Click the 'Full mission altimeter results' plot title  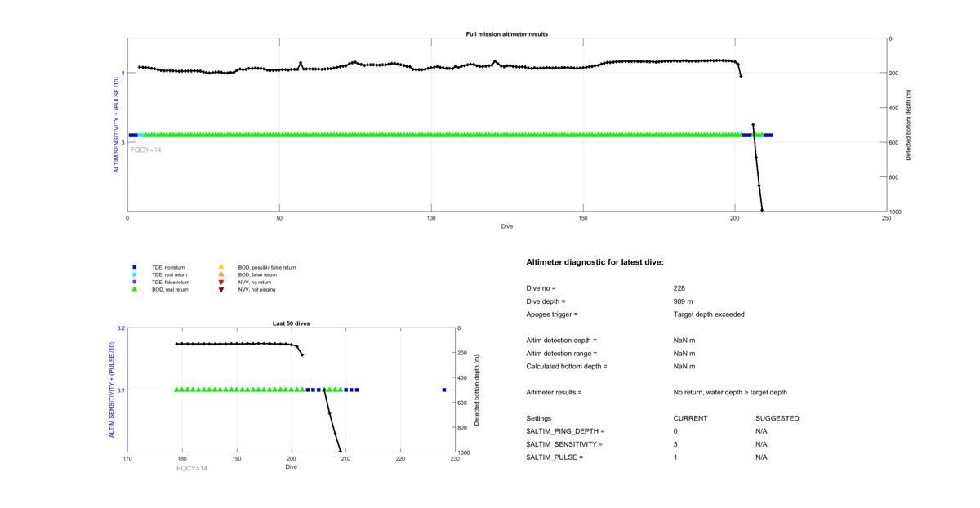(507, 34)
